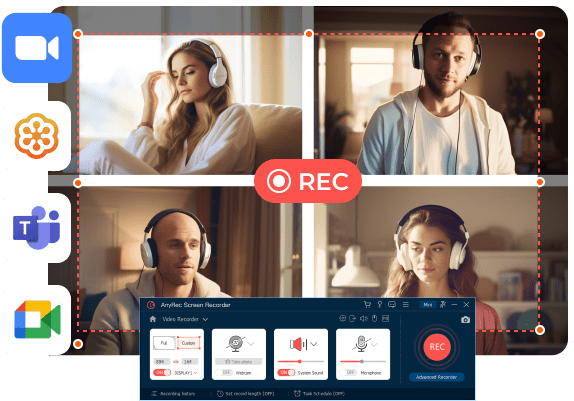The image size is (574, 401).
Task: Click the AnyRec logo in the title bar
Action: (150, 305)
